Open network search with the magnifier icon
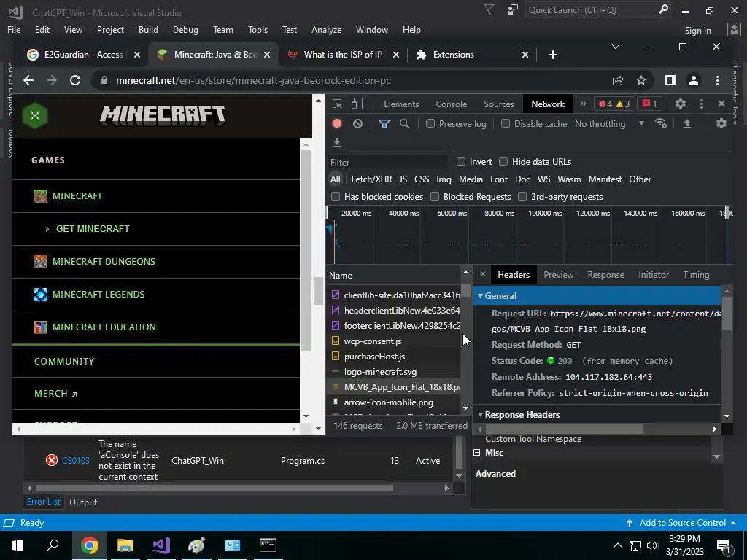Viewport: 747px width, 560px height. 404,124
